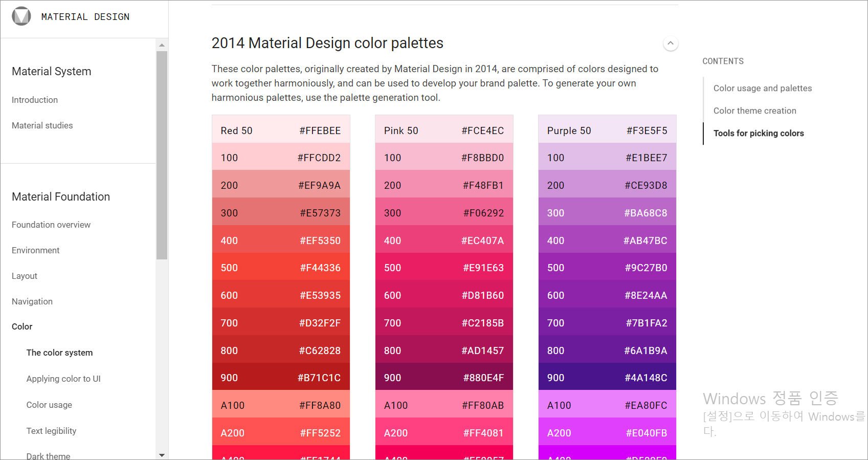Open Applying color to UI page
Image resolution: width=868 pixels, height=460 pixels.
(x=63, y=379)
